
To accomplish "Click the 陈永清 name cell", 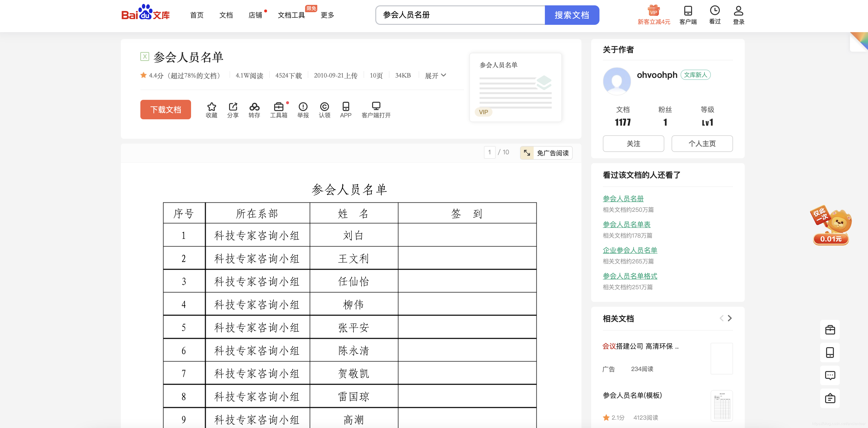I will tap(354, 351).
